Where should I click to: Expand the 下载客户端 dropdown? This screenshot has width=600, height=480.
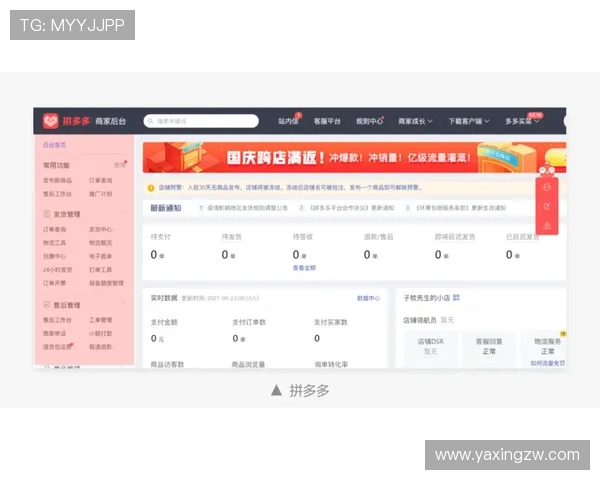pos(469,121)
